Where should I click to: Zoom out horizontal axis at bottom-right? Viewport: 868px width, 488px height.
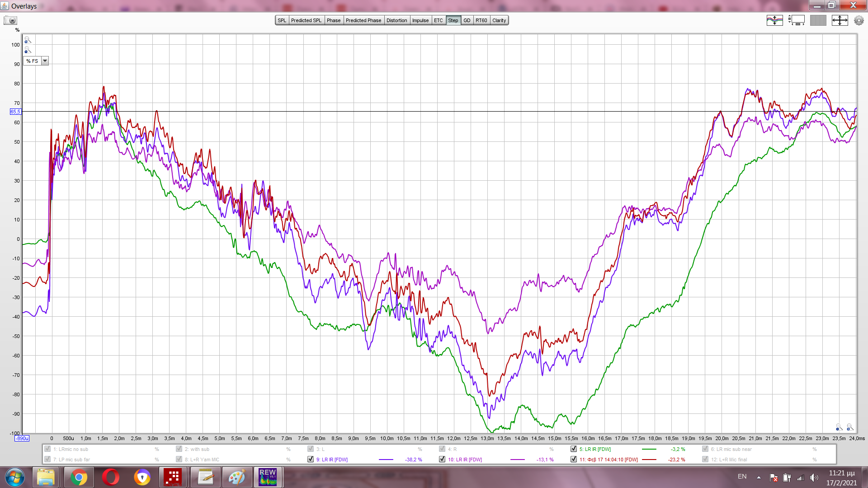coord(839,427)
